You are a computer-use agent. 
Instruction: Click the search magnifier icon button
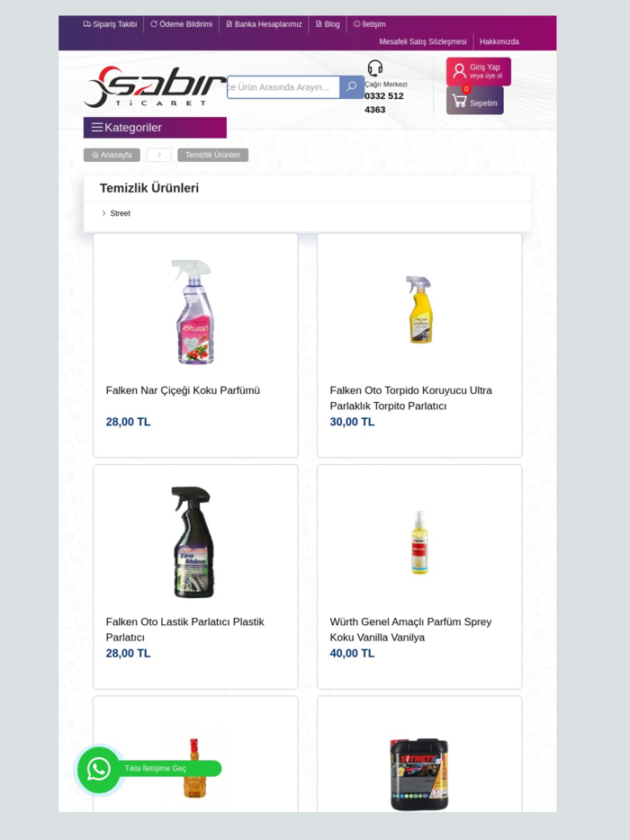tap(351, 87)
